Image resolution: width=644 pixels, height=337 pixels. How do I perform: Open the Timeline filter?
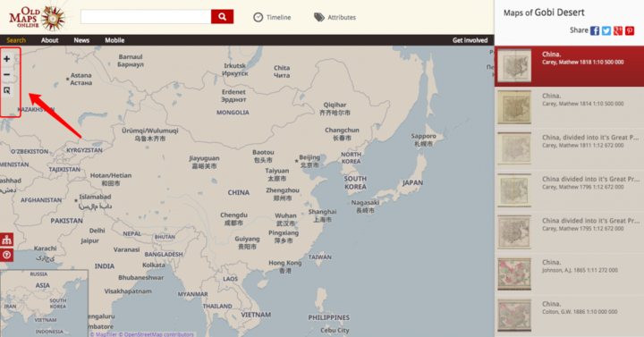[x=272, y=17]
